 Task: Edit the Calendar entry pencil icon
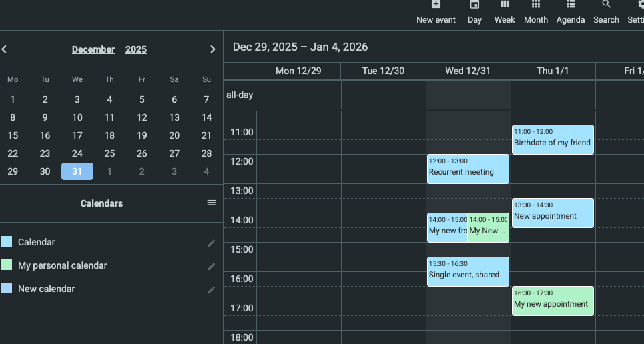pyautogui.click(x=212, y=243)
